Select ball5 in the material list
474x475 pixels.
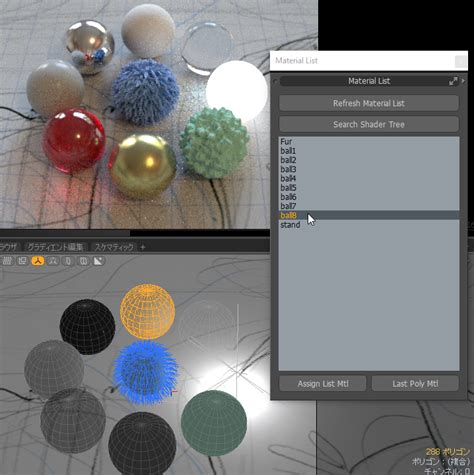[x=369, y=188]
